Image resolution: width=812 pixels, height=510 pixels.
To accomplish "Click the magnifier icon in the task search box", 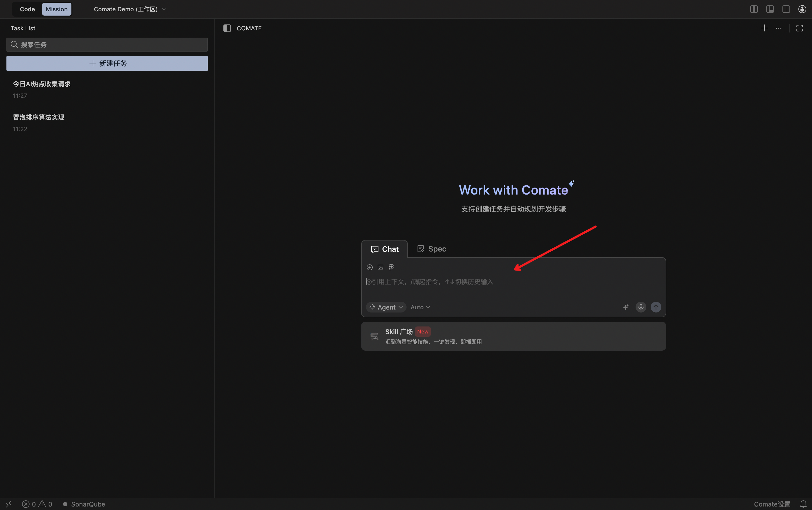I will (14, 45).
